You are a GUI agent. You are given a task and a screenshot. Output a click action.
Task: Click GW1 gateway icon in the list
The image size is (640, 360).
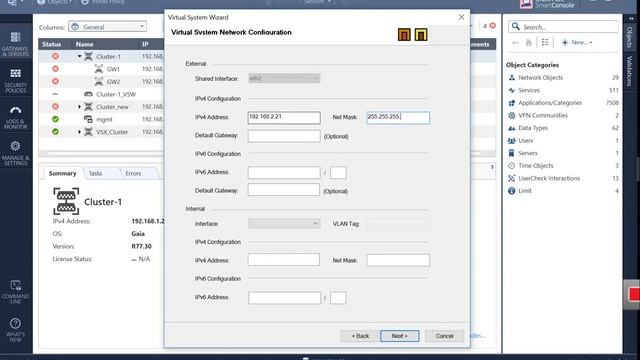click(x=99, y=69)
